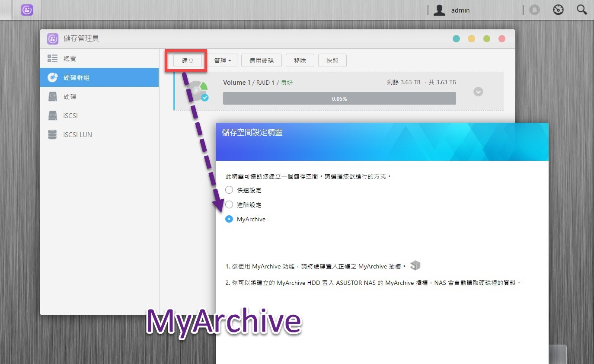Click the search magnifier icon
The width and height of the screenshot is (594, 364).
(x=582, y=10)
